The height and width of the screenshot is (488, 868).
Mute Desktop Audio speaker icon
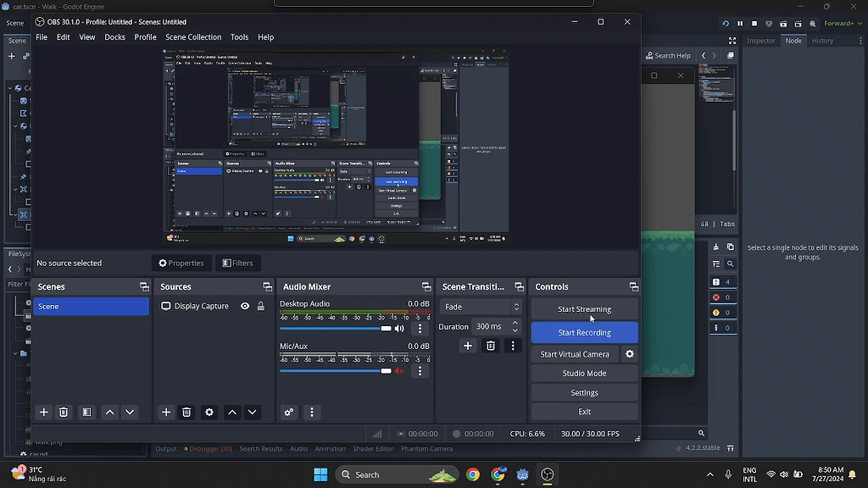(x=399, y=329)
